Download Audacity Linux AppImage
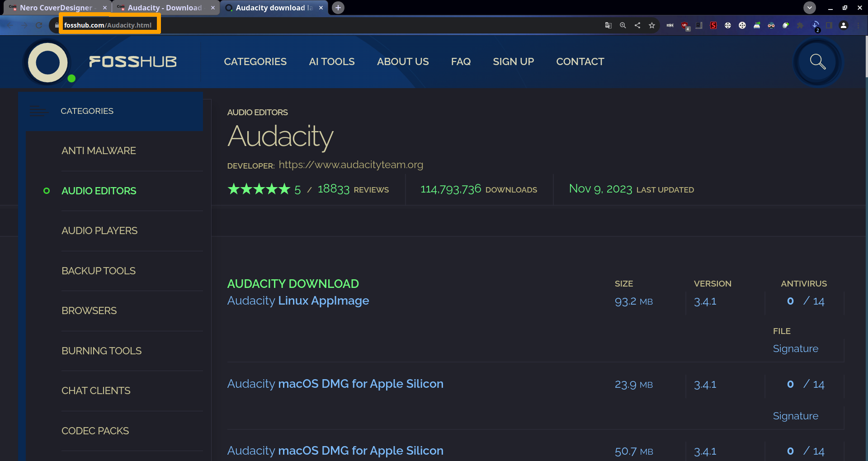 pyautogui.click(x=298, y=301)
